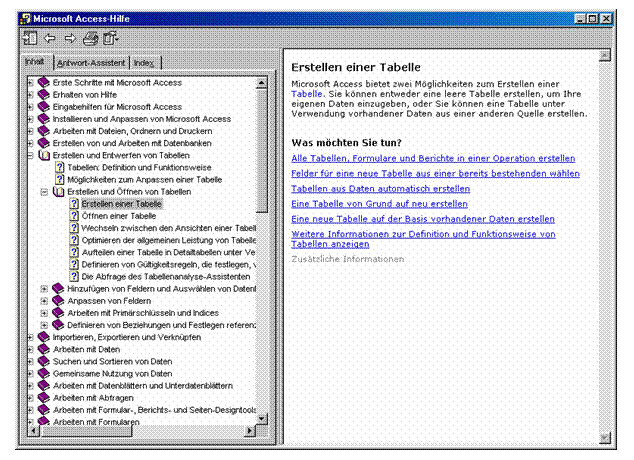The height and width of the screenshot is (460, 634).
Task: Expand the Anpassen von Feldern node
Action: (x=44, y=301)
